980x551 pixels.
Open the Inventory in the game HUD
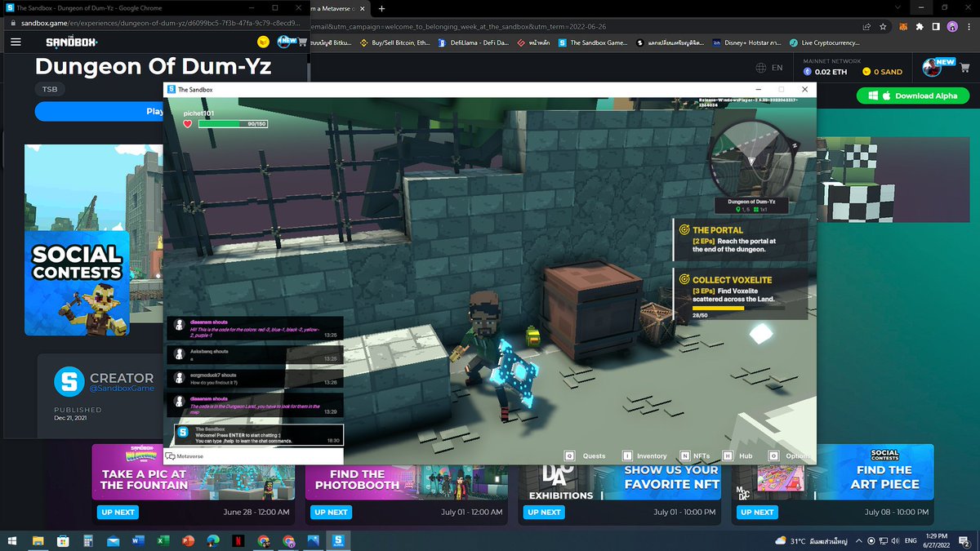pyautogui.click(x=644, y=455)
